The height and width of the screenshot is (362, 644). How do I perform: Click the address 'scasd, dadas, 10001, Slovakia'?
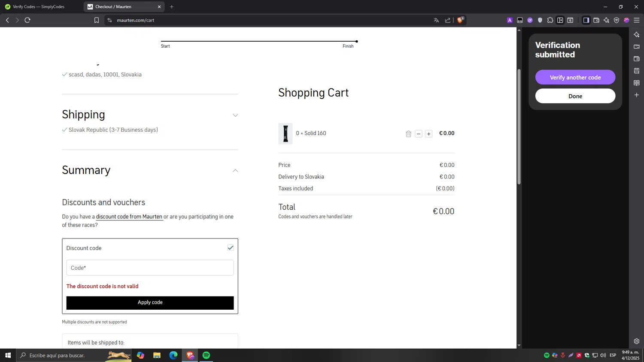point(105,75)
